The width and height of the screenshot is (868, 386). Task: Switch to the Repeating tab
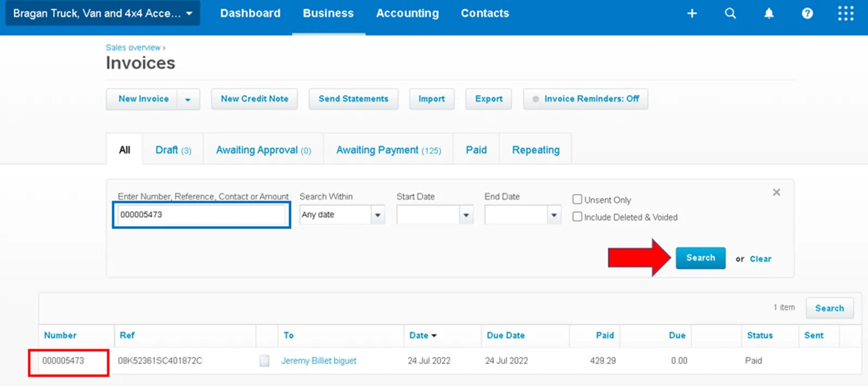[535, 150]
